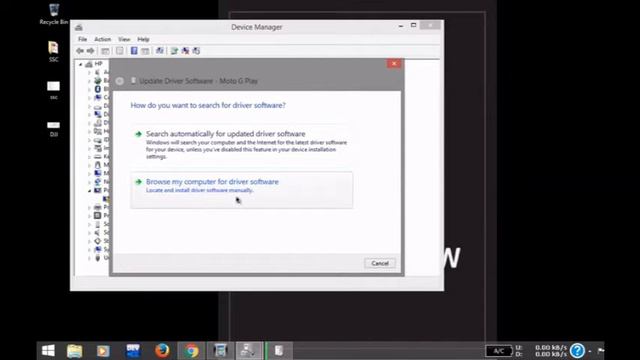Click the blue question mark tray icon
The width and height of the screenshot is (640, 360).
[x=577, y=351]
